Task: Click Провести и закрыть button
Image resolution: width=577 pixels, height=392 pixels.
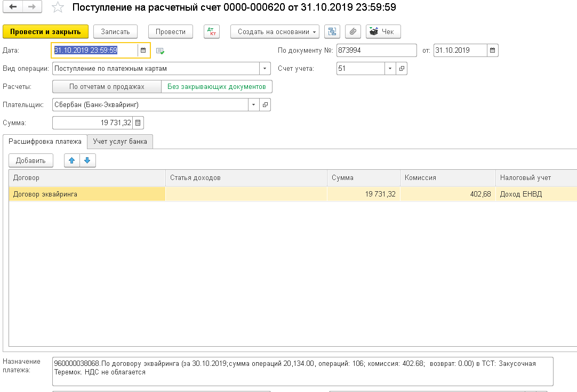Action: click(x=45, y=31)
